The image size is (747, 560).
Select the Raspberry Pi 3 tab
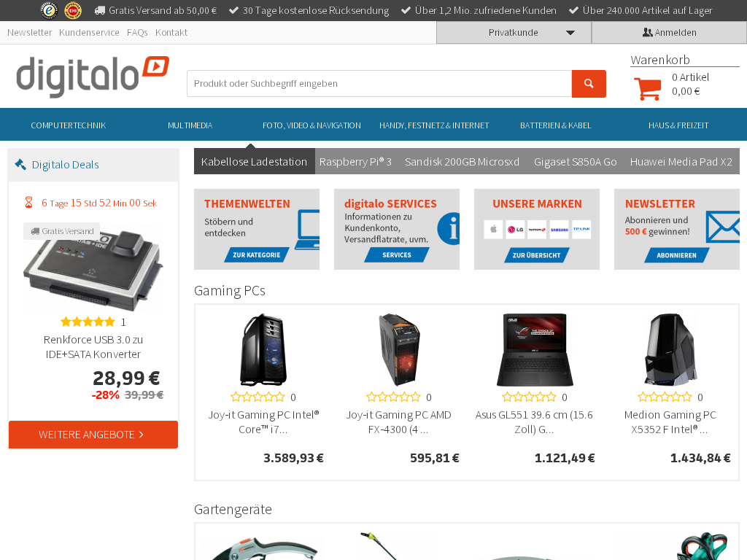click(355, 161)
